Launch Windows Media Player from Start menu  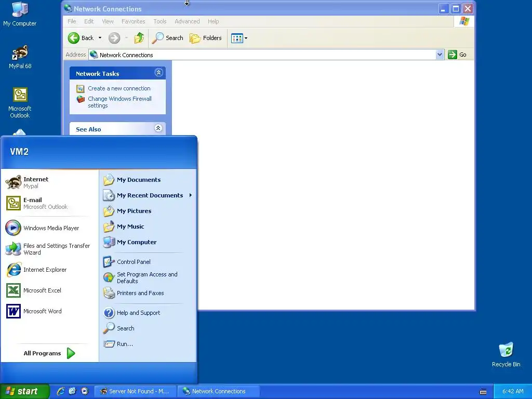coord(49,228)
